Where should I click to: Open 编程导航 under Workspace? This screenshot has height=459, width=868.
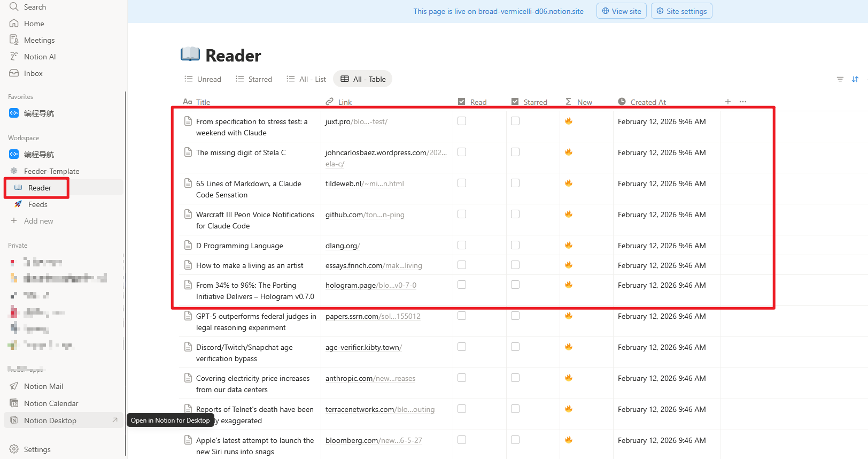click(x=39, y=155)
